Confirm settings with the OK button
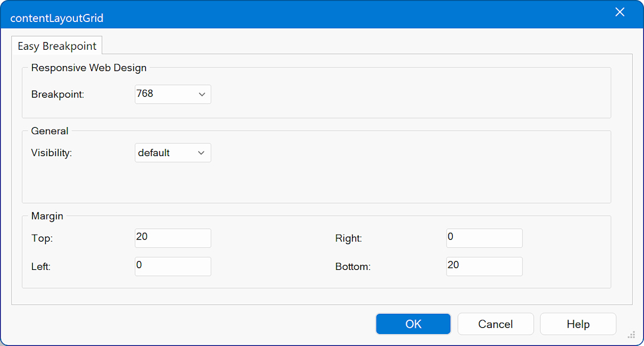 [x=413, y=324]
